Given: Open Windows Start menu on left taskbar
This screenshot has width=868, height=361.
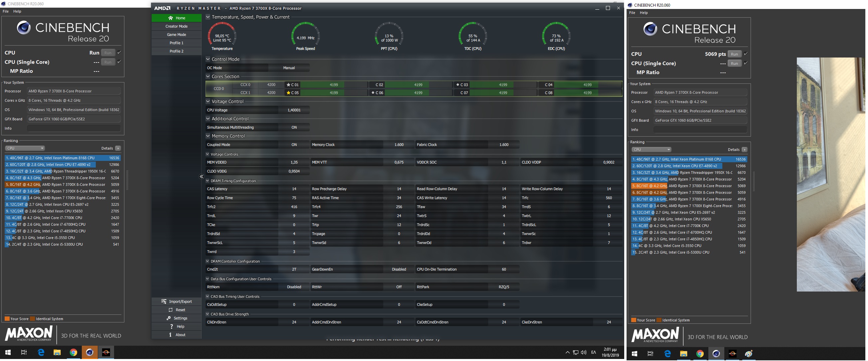Looking at the screenshot, I should pyautogui.click(x=8, y=353).
